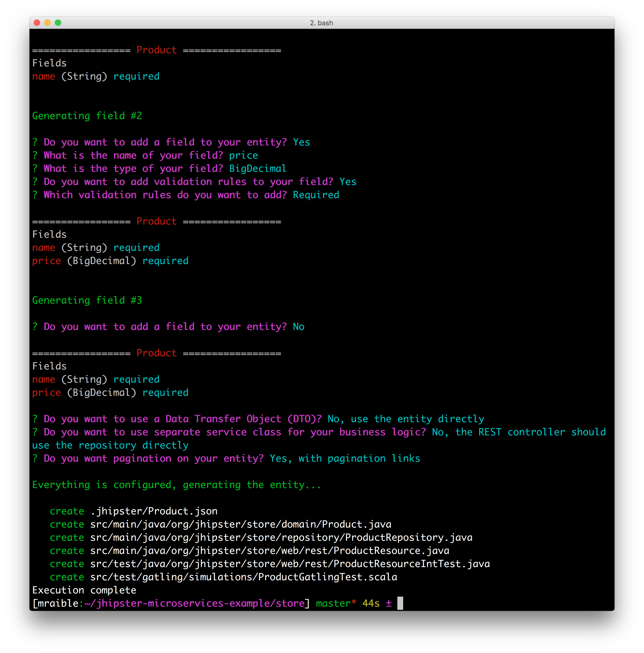The image size is (644, 653).
Task: Click the 'price' field name answer
Action: click(243, 155)
